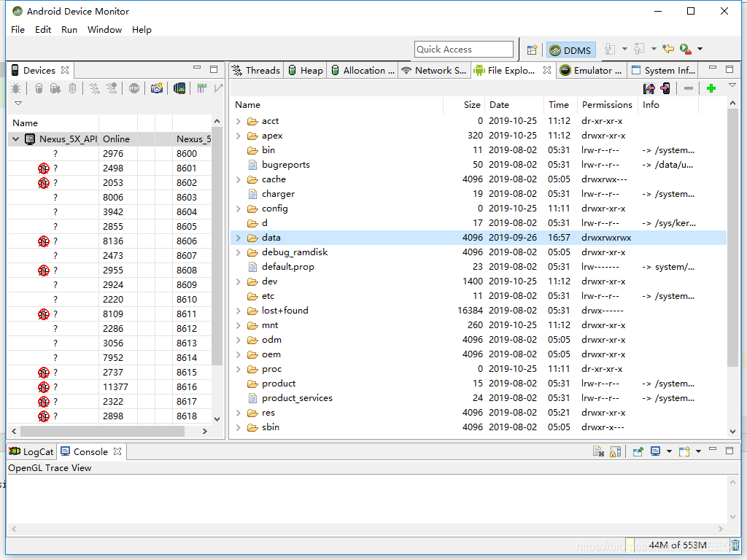
Task: Expand the cache folder
Action: (239, 179)
